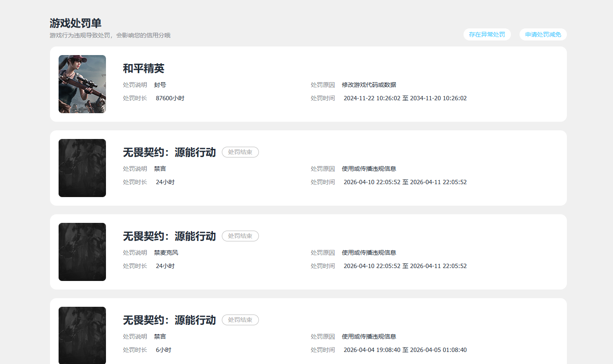This screenshot has width=613, height=364.
Task: Select the cover thumbnail on the 禁麦克风 card
Action: pyautogui.click(x=82, y=252)
